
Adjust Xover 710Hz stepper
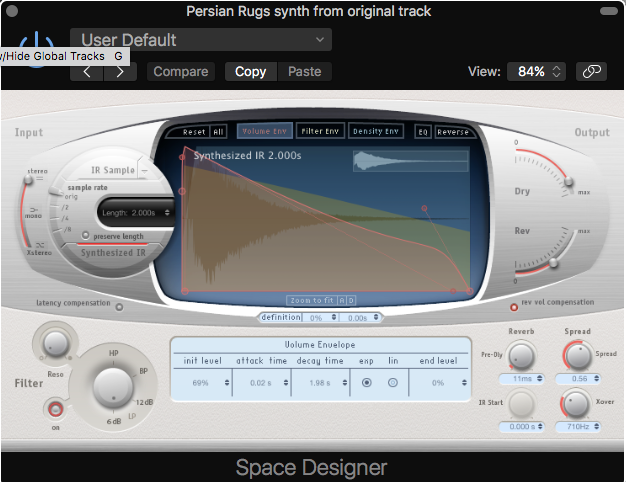coord(596,426)
